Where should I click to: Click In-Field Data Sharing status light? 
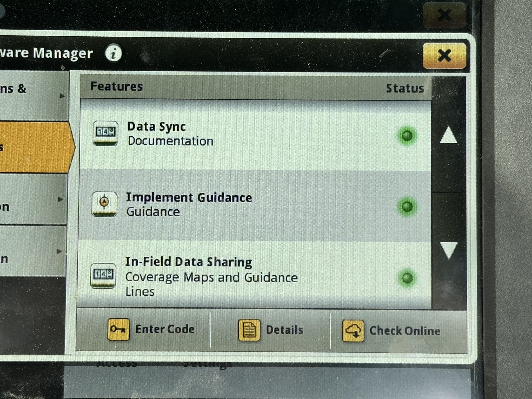(407, 278)
